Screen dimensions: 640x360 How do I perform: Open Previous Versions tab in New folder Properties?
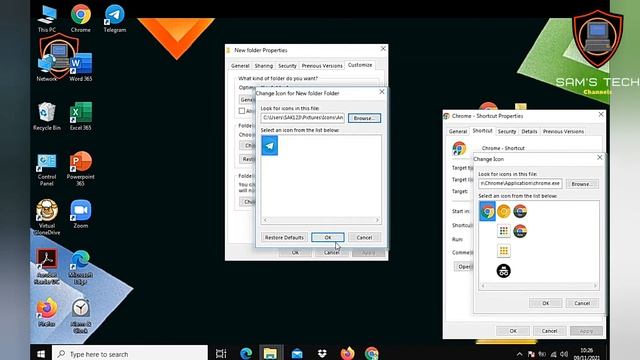322,66
